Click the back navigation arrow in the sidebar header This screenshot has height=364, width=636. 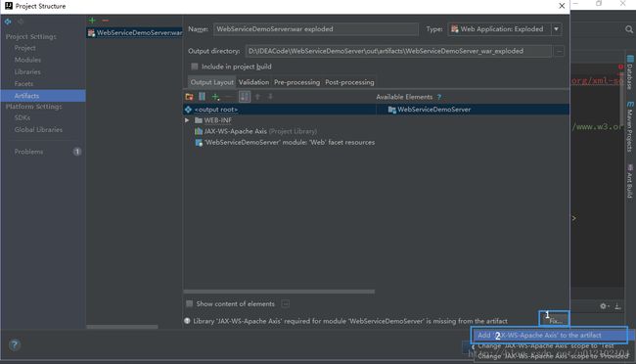point(8,22)
